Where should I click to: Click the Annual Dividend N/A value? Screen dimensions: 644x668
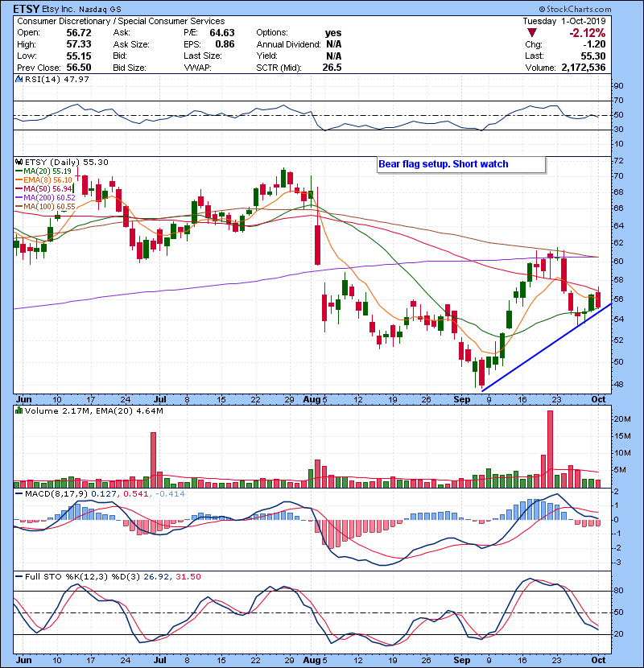tap(334, 44)
